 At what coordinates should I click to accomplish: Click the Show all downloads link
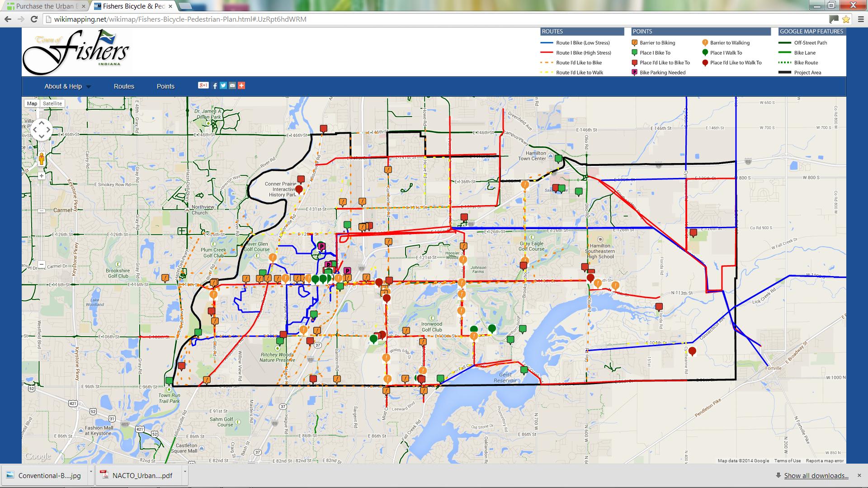(x=816, y=475)
